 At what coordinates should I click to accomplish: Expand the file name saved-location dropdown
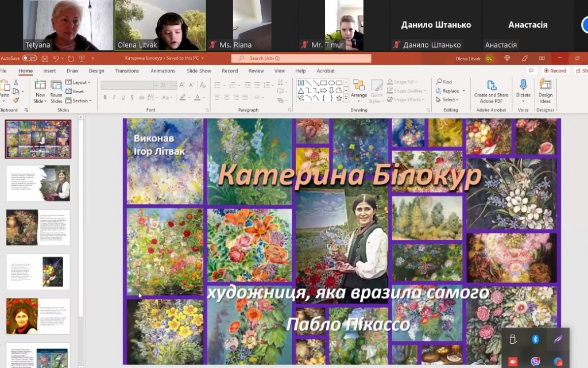tap(203, 58)
